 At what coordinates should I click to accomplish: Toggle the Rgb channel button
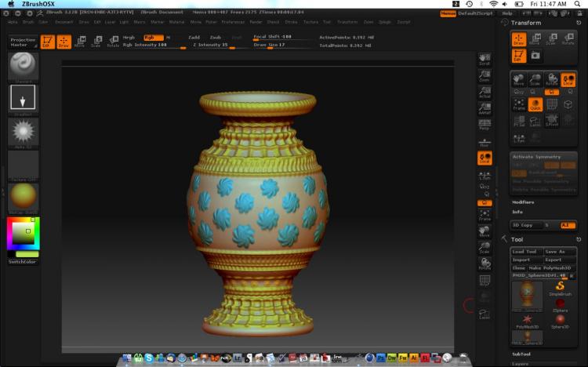pos(148,37)
